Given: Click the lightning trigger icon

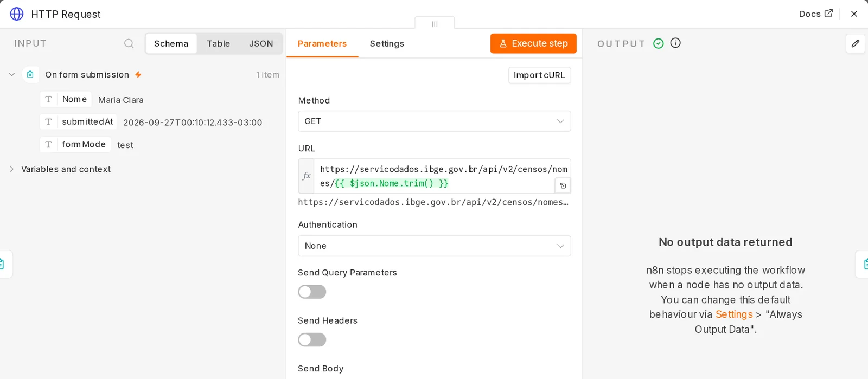Looking at the screenshot, I should coord(138,75).
